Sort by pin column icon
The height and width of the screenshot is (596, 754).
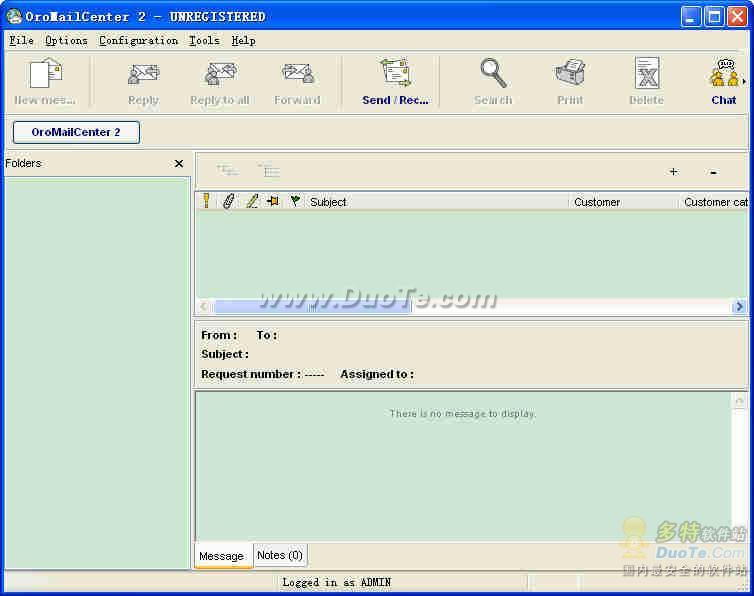273,201
